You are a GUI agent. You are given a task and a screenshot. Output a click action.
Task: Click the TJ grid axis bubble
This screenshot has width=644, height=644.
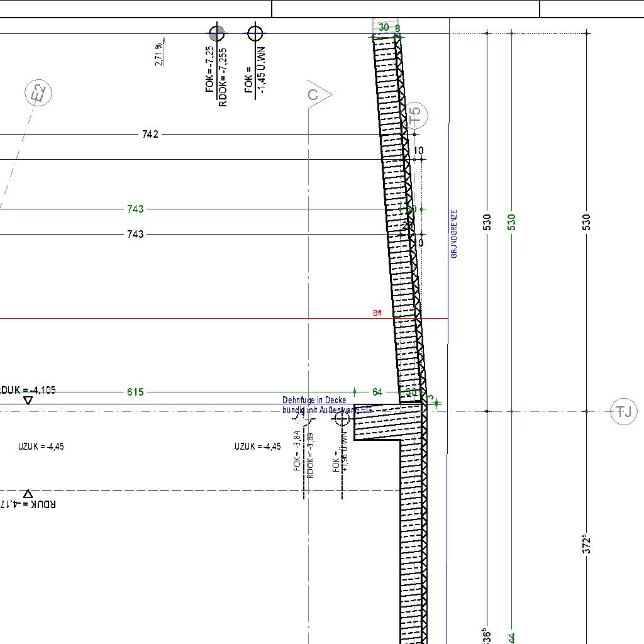tap(623, 412)
